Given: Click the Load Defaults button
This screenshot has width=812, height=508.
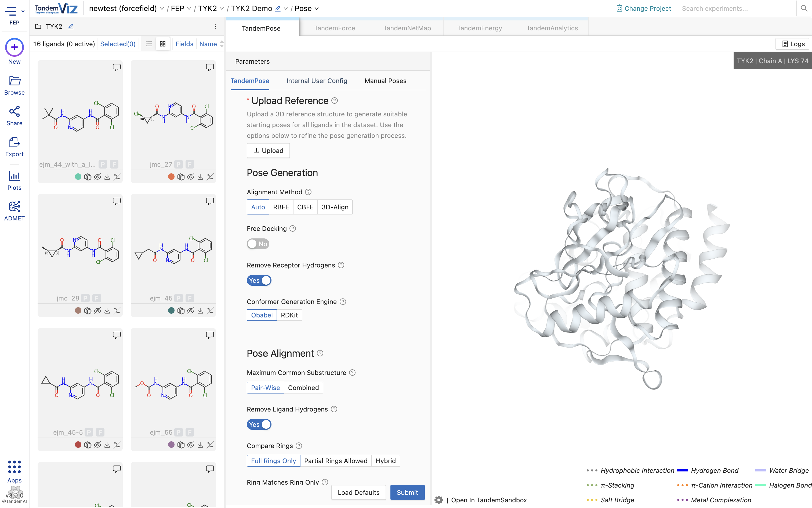Looking at the screenshot, I should tap(358, 492).
